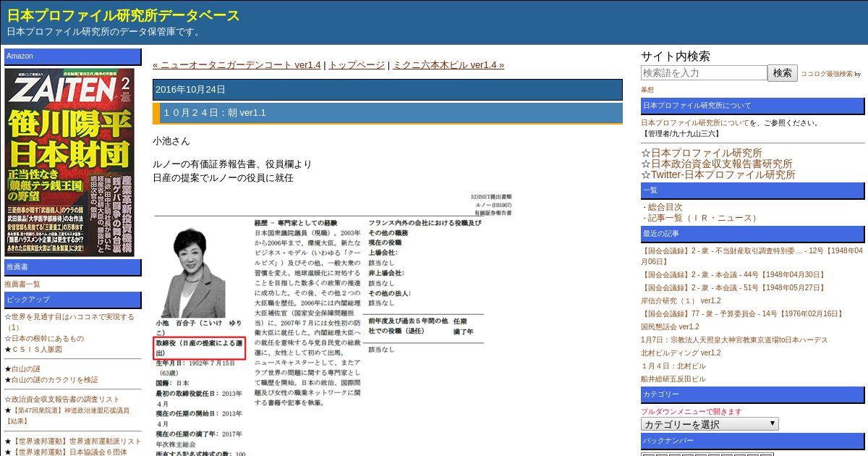Click the 一覧 sidebar heading

coord(753,190)
